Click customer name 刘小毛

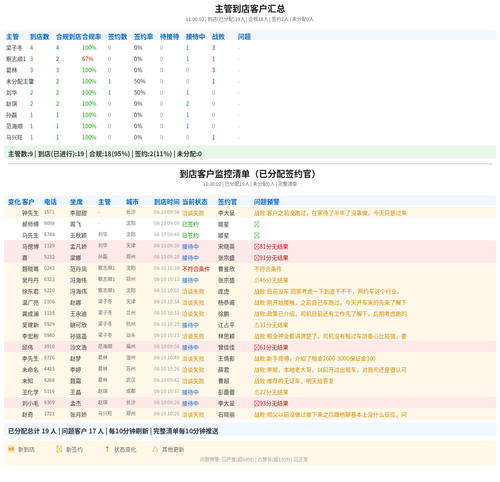click(x=30, y=403)
